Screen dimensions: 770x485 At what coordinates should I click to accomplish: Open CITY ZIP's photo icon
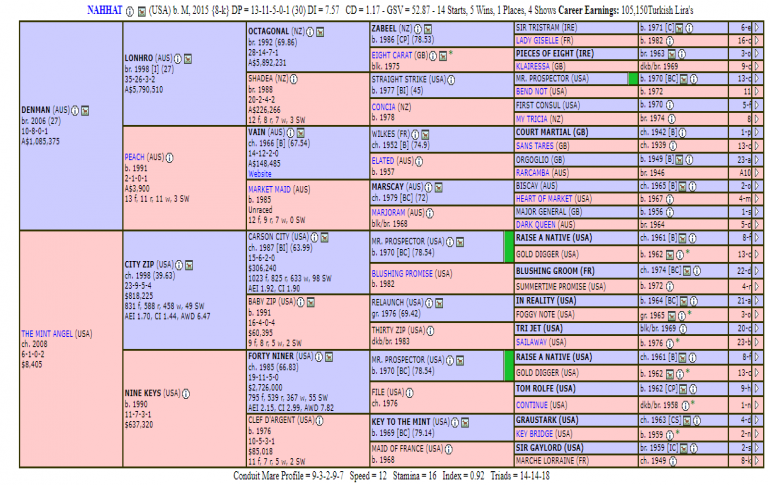[x=189, y=265]
